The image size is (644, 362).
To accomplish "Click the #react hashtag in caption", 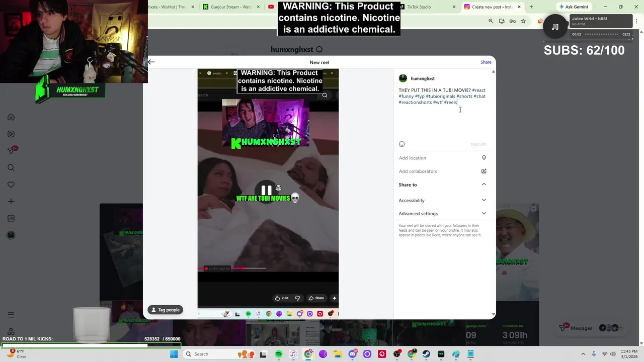I will (478, 90).
